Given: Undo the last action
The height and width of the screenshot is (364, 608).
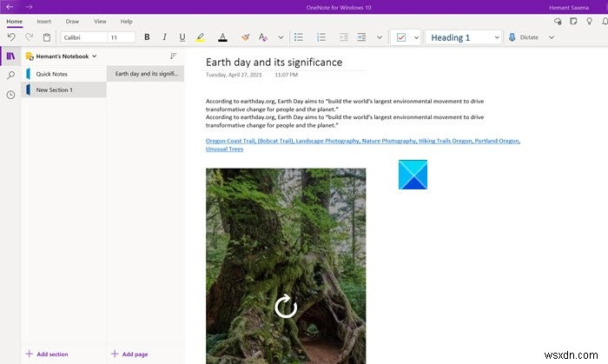Looking at the screenshot, I should (x=11, y=37).
